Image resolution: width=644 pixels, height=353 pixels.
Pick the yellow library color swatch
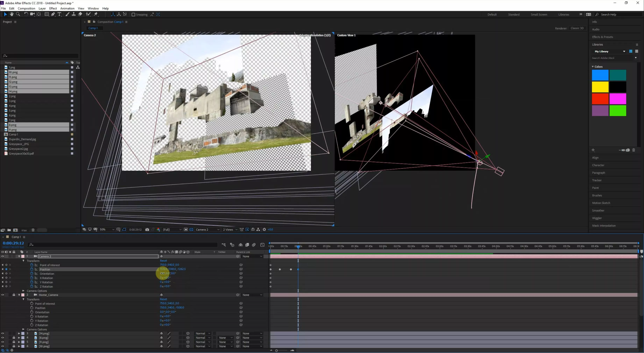click(x=600, y=87)
